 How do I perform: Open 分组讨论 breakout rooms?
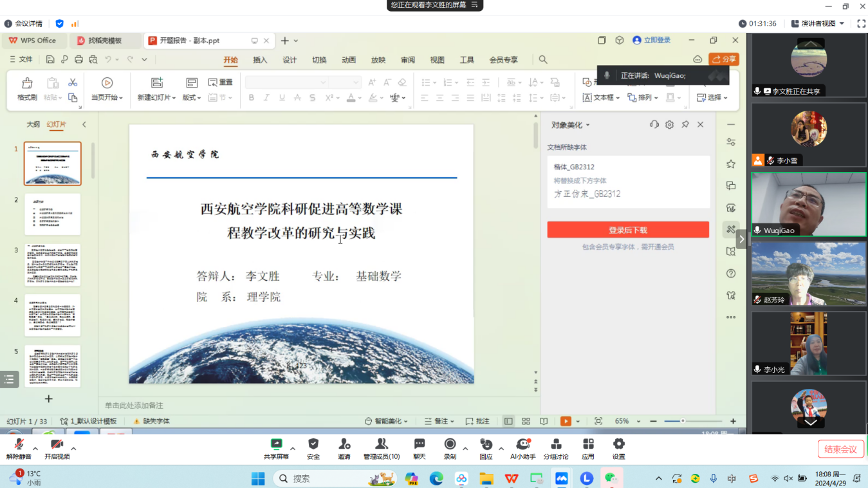pyautogui.click(x=556, y=444)
